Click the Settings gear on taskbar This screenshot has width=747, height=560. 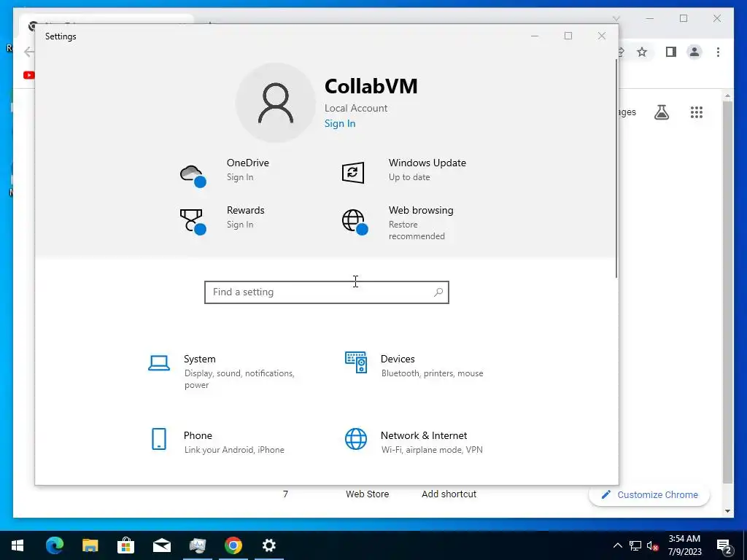pos(268,545)
